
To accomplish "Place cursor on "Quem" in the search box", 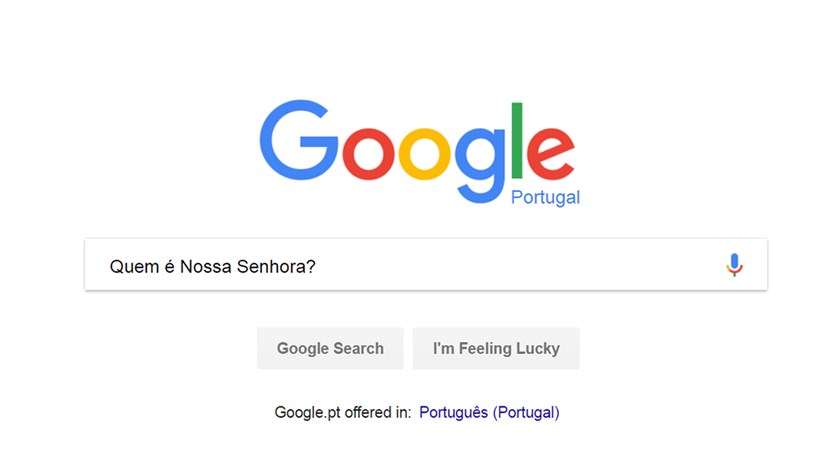I will 131,266.
